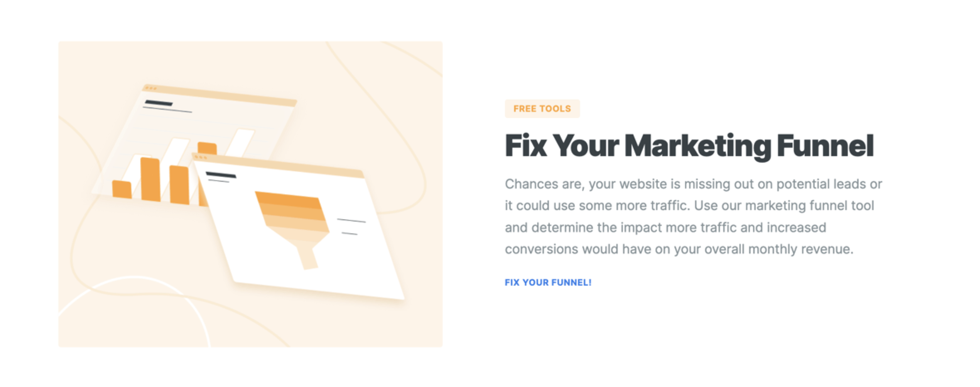This screenshot has width=980, height=387.
Task: Click the word Marketing in the heading
Action: click(697, 146)
